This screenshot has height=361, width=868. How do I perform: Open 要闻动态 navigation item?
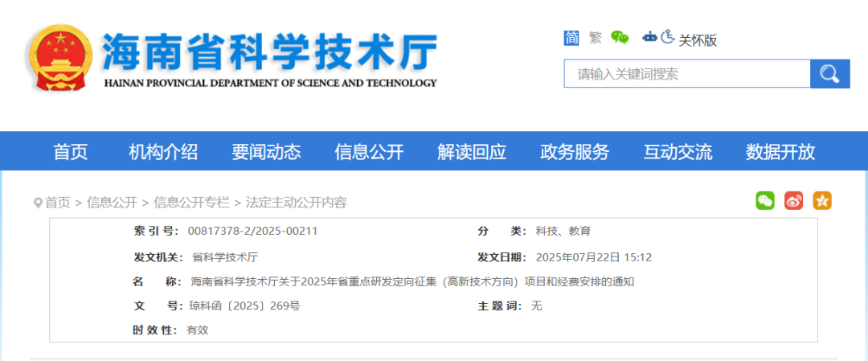tap(266, 152)
